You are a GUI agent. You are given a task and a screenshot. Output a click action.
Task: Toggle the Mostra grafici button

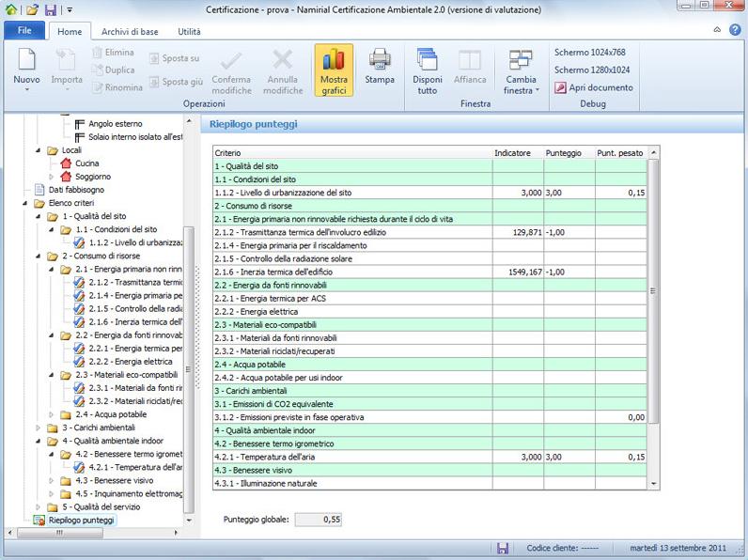[334, 70]
